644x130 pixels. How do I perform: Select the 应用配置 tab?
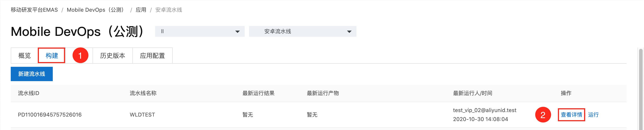[152, 56]
